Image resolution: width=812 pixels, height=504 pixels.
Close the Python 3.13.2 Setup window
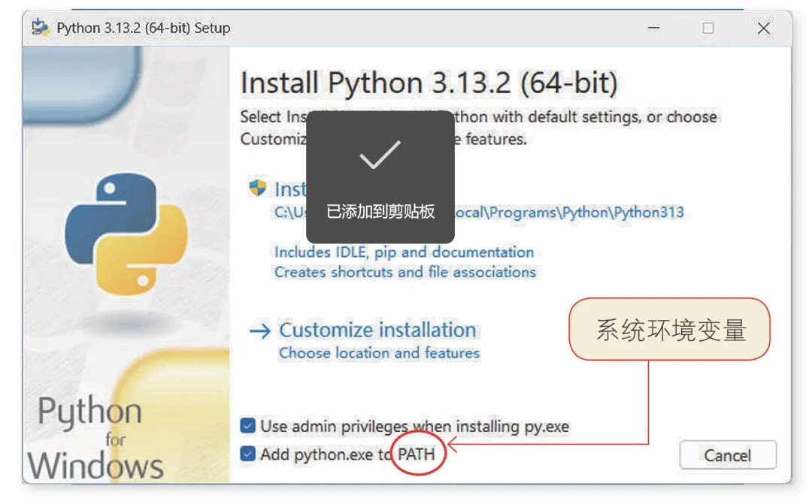(763, 28)
